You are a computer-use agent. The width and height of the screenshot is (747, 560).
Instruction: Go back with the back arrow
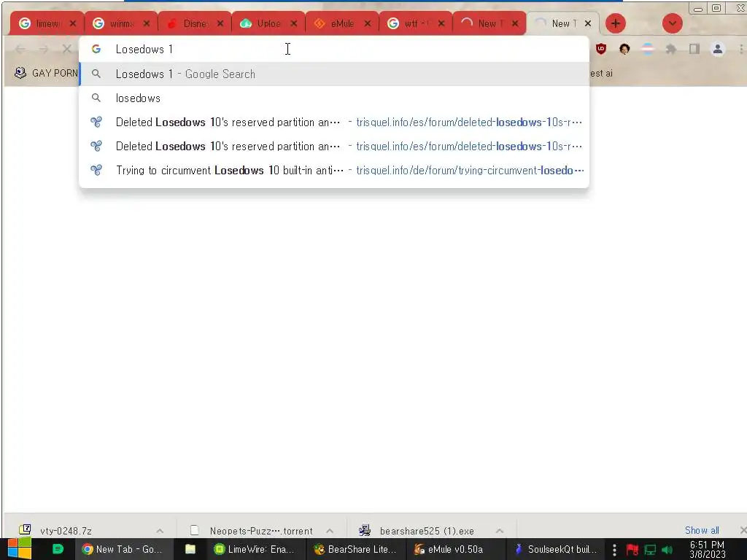(x=20, y=49)
